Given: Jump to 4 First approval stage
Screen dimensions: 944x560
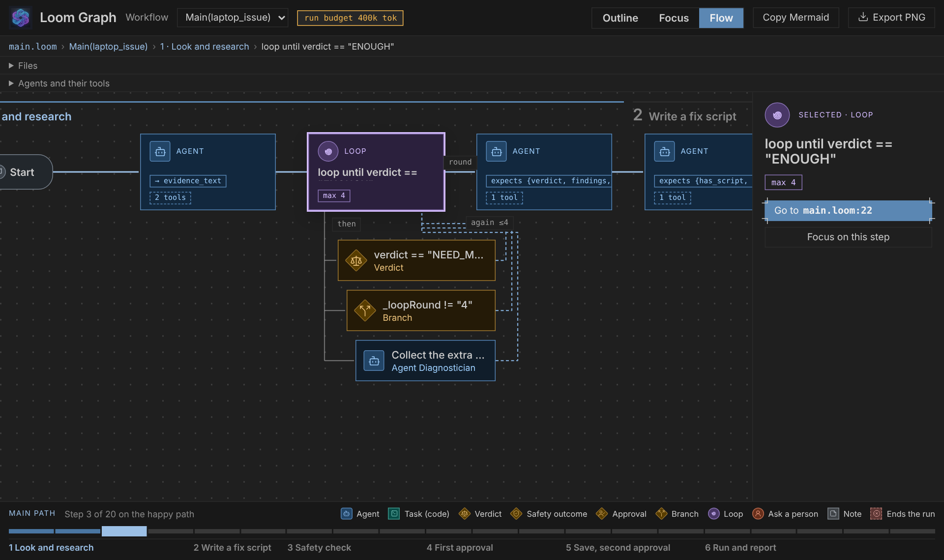Looking at the screenshot, I should [x=460, y=548].
